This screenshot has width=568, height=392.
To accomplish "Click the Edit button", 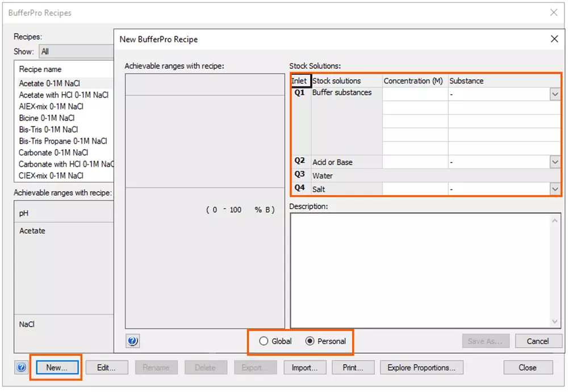I will click(107, 368).
